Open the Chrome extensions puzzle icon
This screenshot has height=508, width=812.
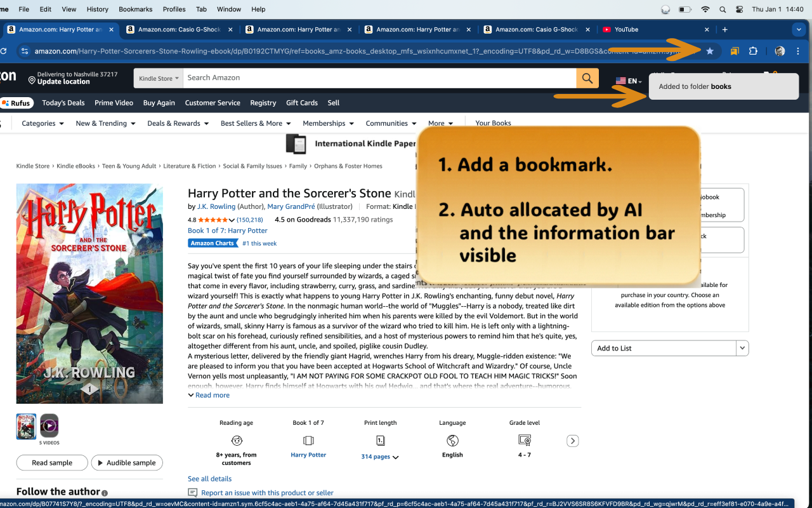(753, 51)
